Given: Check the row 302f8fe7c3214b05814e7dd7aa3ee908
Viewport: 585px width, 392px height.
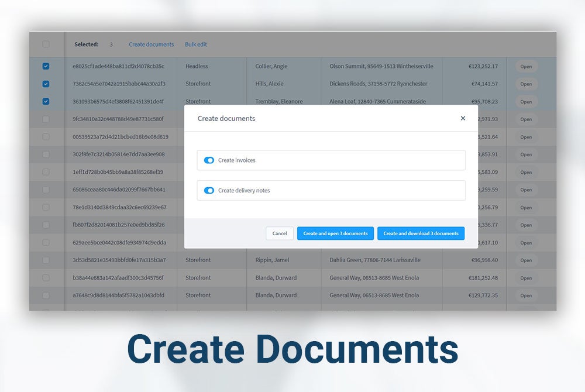Looking at the screenshot, I should tap(46, 154).
